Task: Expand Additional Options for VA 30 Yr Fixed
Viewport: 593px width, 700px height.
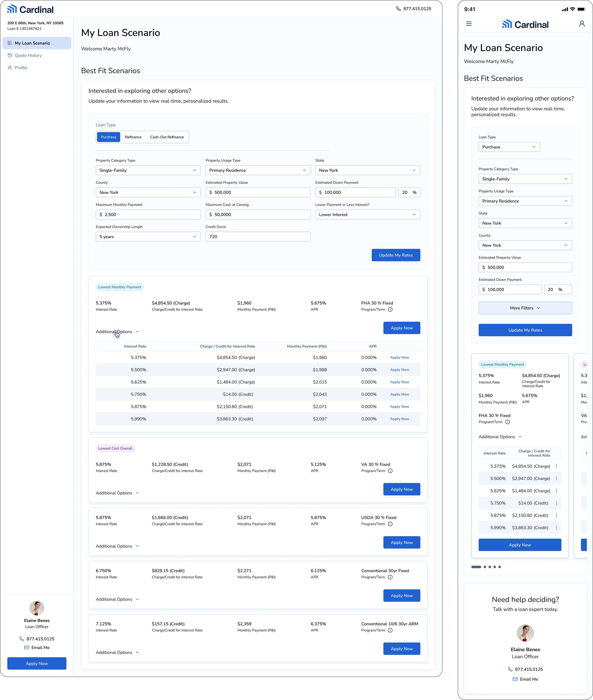Action: tap(117, 493)
